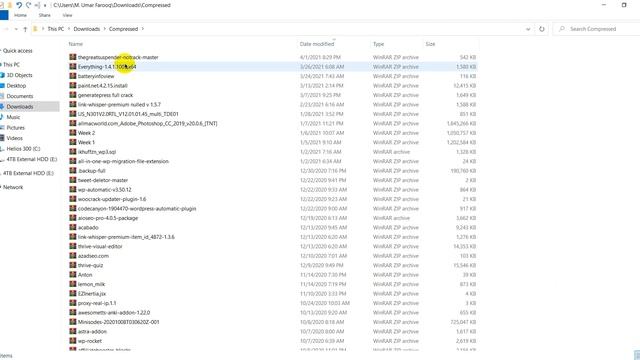Open the View ribbon tab
The width and height of the screenshot is (640, 360).
[x=67, y=15]
